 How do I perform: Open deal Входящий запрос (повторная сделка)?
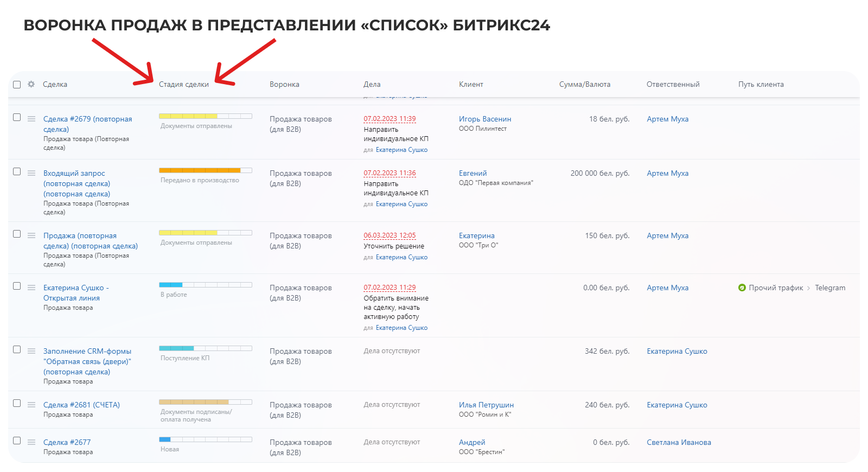tap(76, 183)
